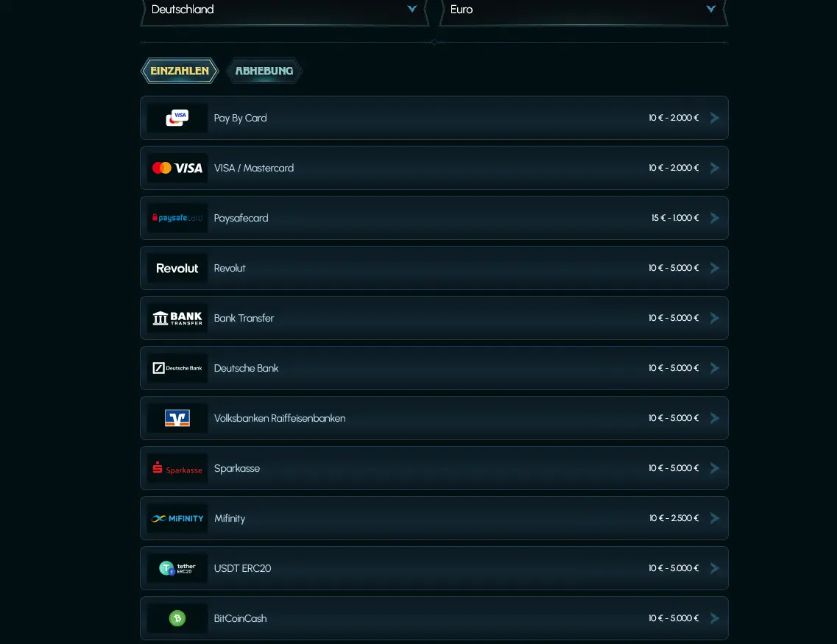Expand the Revolut row chevron
Screen dimensions: 837x644
[715, 268]
